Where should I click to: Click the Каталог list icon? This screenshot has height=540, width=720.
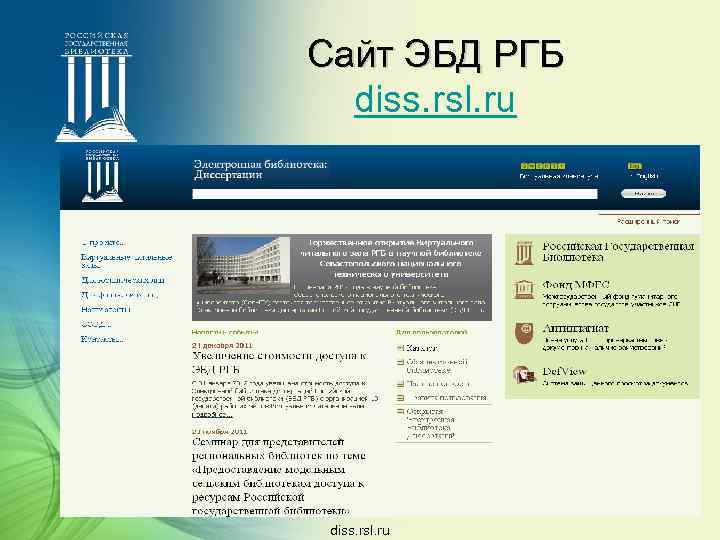(400, 348)
